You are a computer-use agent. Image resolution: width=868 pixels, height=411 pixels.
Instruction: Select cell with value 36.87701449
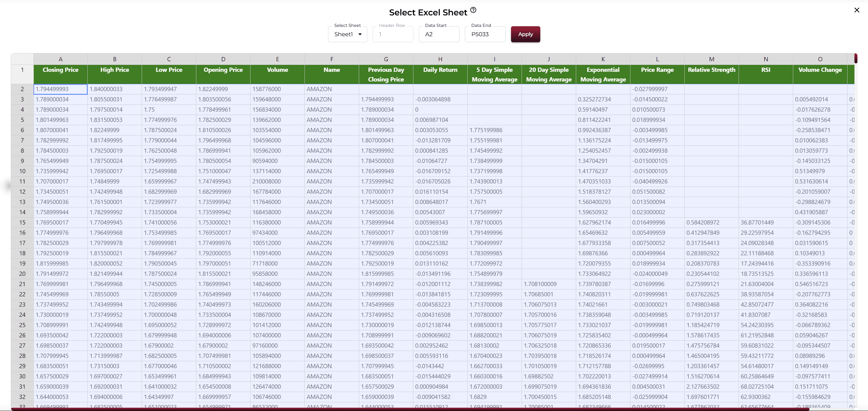(x=766, y=222)
